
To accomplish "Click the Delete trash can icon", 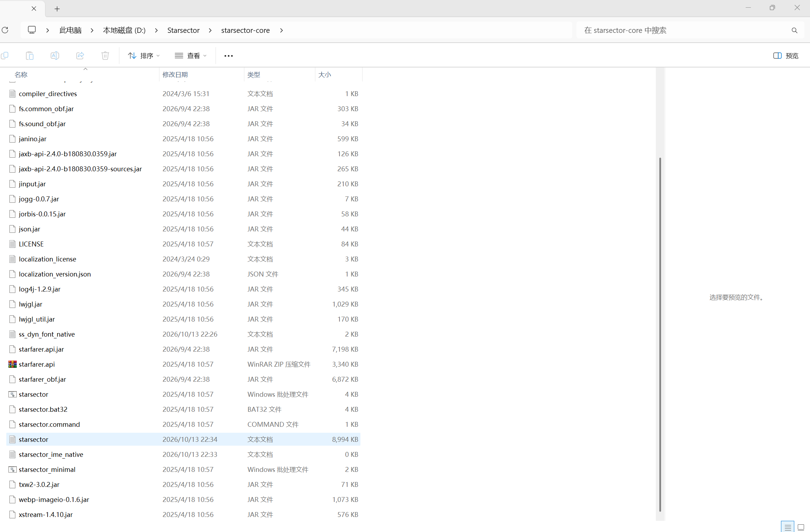I will (105, 56).
